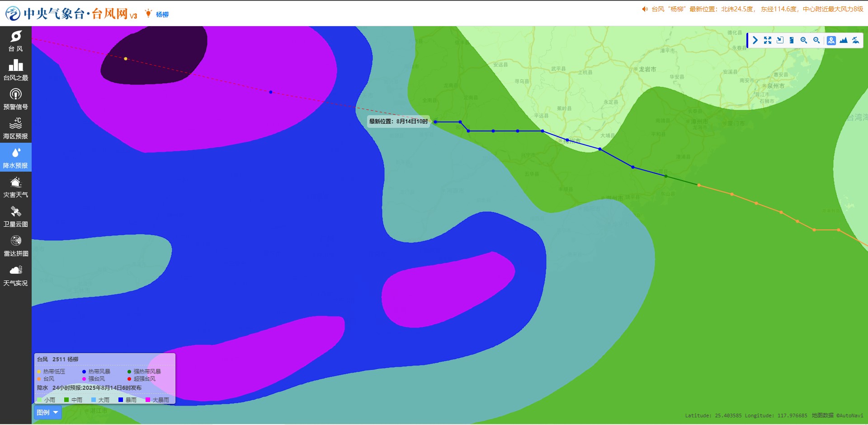Click the yellow forecast point in dark purple zone
The image size is (868, 425).
tap(126, 59)
